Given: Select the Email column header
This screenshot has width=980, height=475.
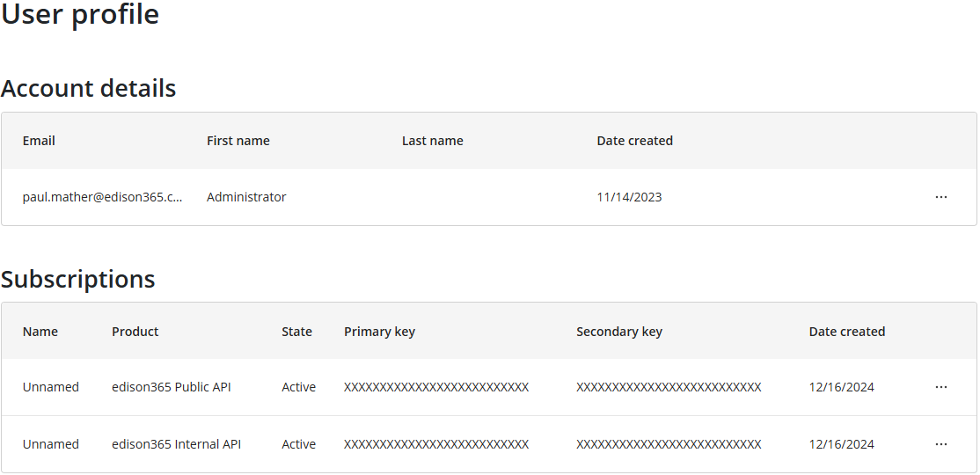Looking at the screenshot, I should coord(39,141).
